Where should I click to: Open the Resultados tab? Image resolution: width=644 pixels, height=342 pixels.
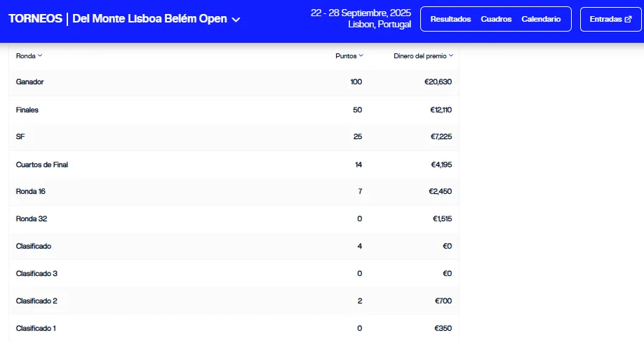pos(450,19)
